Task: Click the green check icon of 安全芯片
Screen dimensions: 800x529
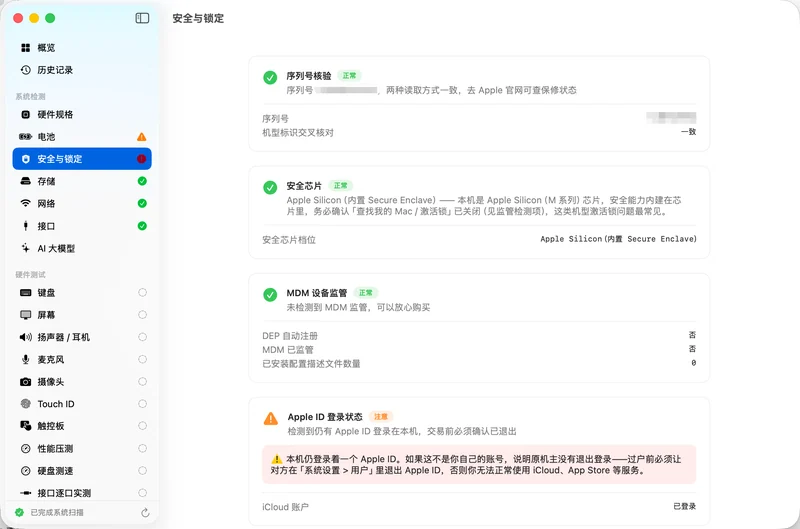Action: point(270,187)
